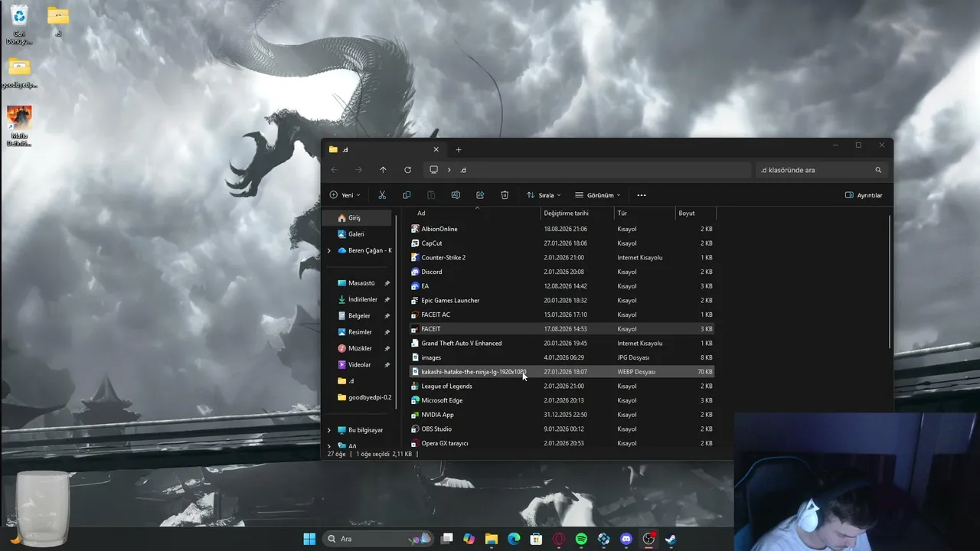Screen dimensions: 980x551
Task: Select the Mafia Definitive desktop shortcut
Action: point(19,126)
